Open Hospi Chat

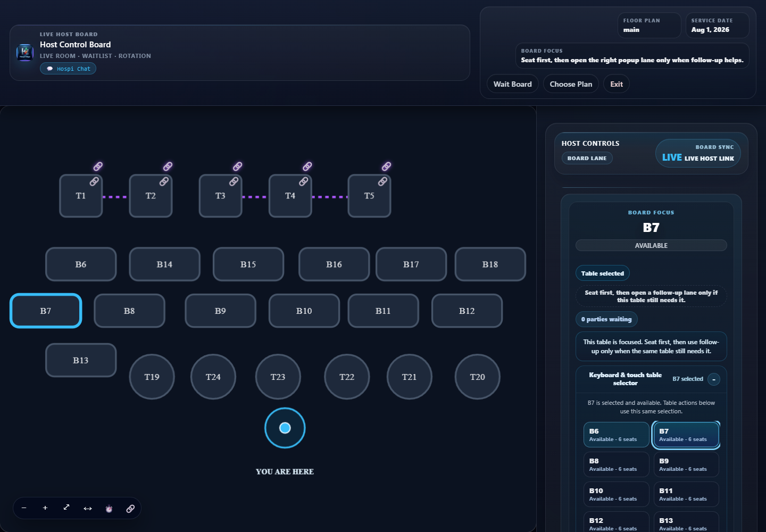pos(68,69)
